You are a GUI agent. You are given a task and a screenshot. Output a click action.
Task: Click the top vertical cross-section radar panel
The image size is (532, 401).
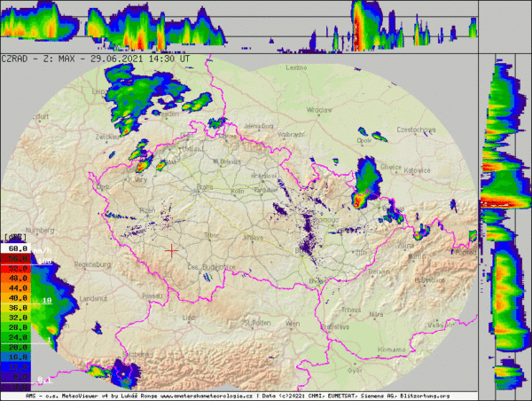(x=239, y=25)
